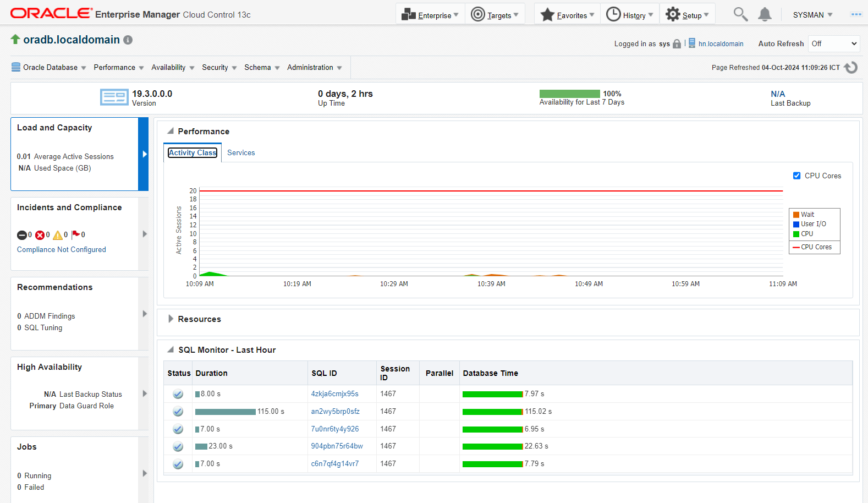Click status icon for 7u0nr6ty4y926 row
The image size is (868, 503).
point(178,429)
